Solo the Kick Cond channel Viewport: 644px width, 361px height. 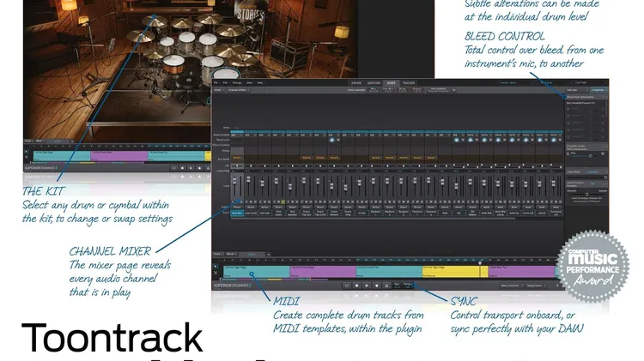click(247, 202)
